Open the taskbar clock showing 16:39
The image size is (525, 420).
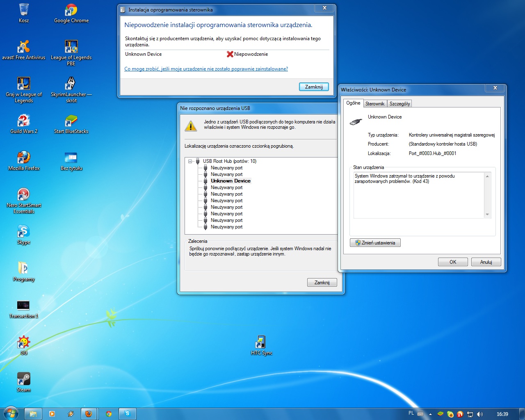(x=502, y=414)
